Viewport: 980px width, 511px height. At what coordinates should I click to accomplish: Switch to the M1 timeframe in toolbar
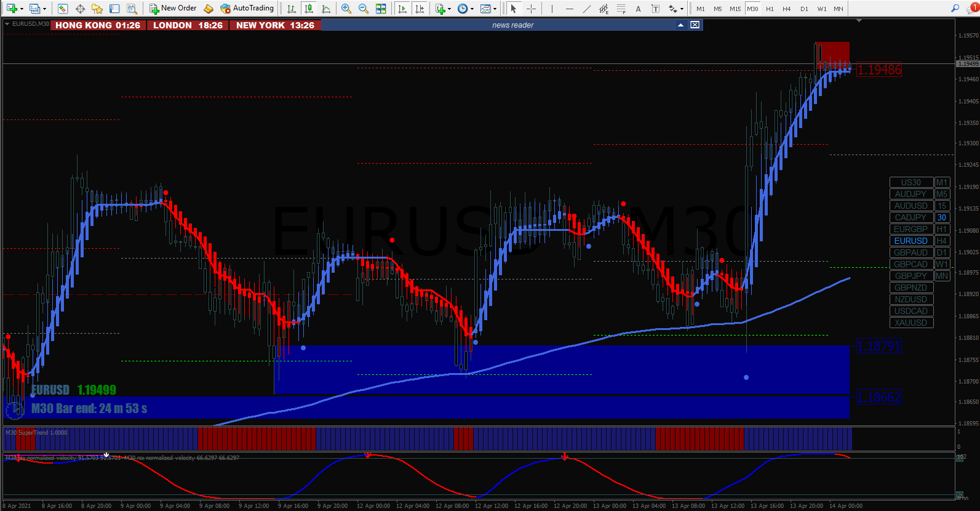point(701,9)
